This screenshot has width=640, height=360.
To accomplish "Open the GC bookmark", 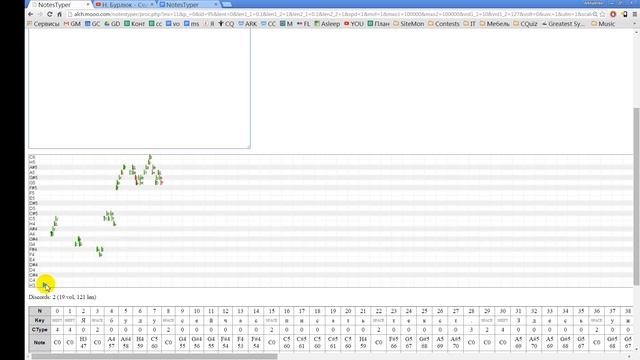I will [93, 24].
